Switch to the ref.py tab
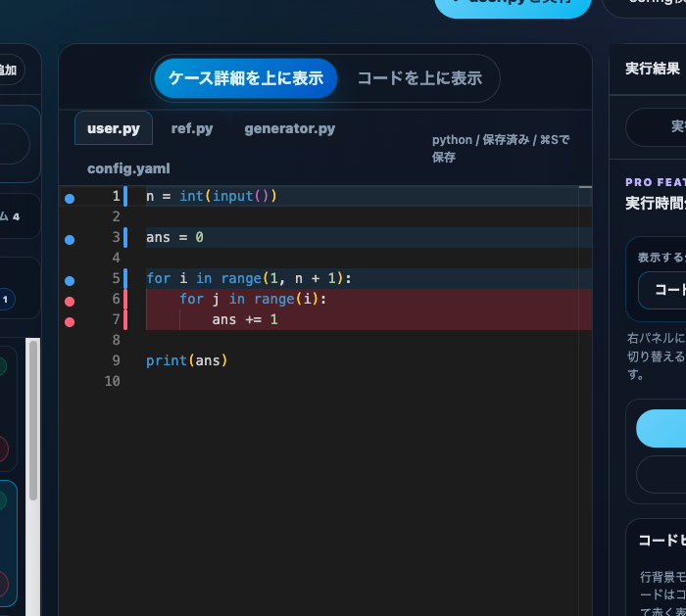Screen dimensions: 686x616 pos(192,128)
